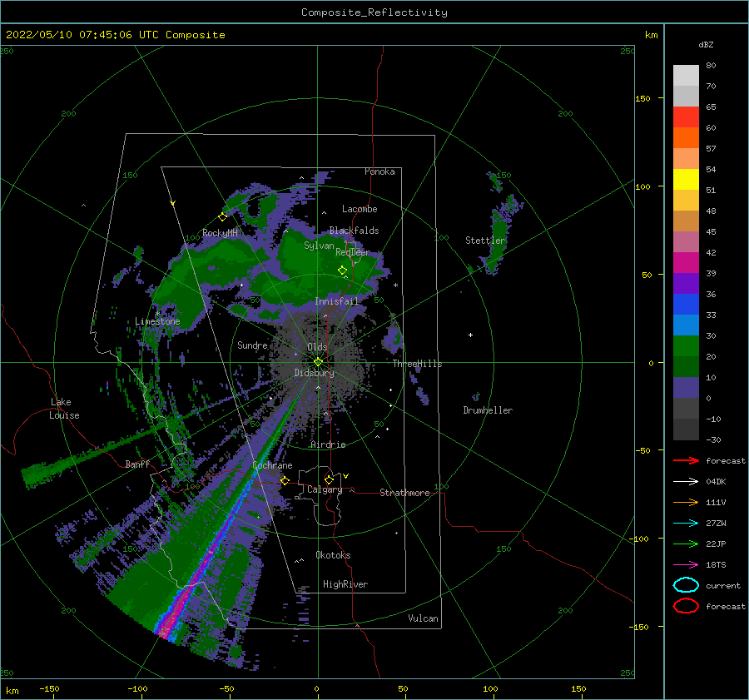The height and width of the screenshot is (700, 749).
Task: Click the HighRiver city label
Action: [345, 584]
